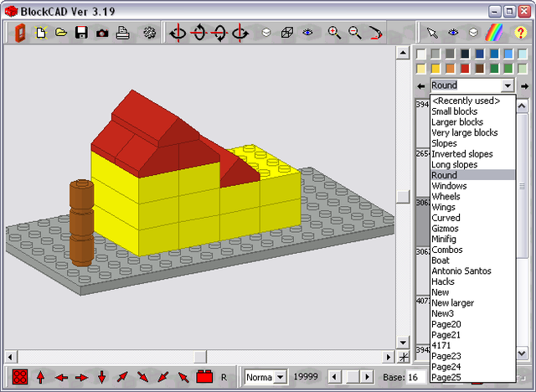Pick the brown color swatch
This screenshot has height=392, width=536.
(x=479, y=69)
